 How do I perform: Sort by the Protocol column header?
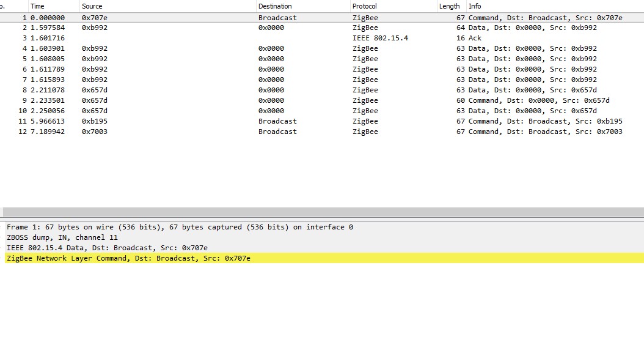point(393,6)
